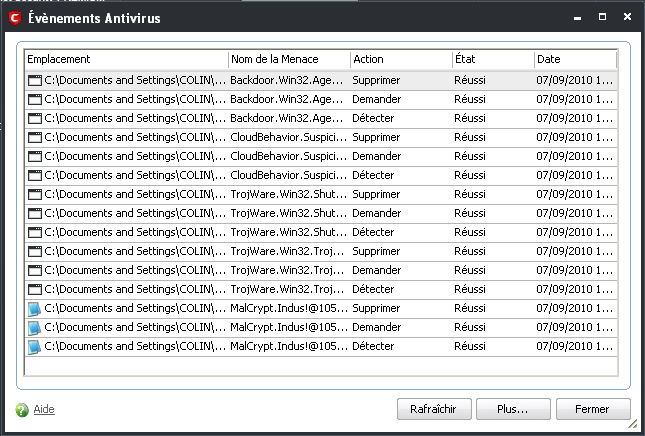Open more details with the Plus... button
The height and width of the screenshot is (436, 645).
point(513,409)
